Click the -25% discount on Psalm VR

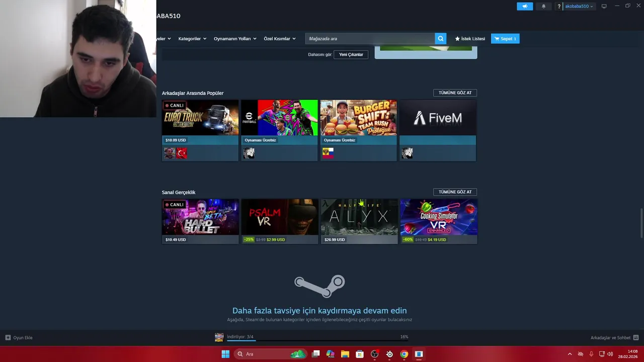pos(249,240)
